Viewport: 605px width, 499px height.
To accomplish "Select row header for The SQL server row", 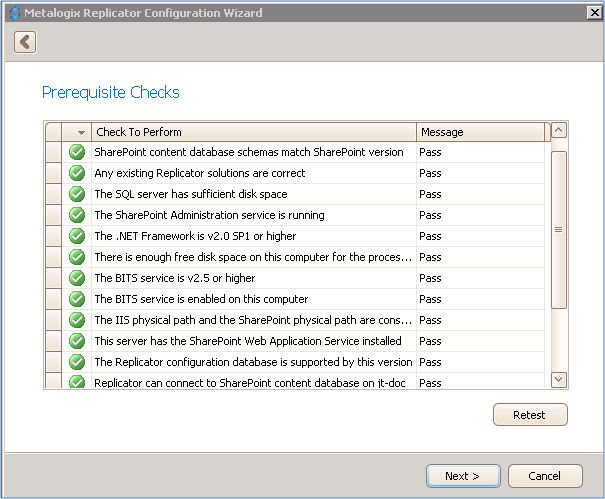I will pyautogui.click(x=53, y=194).
